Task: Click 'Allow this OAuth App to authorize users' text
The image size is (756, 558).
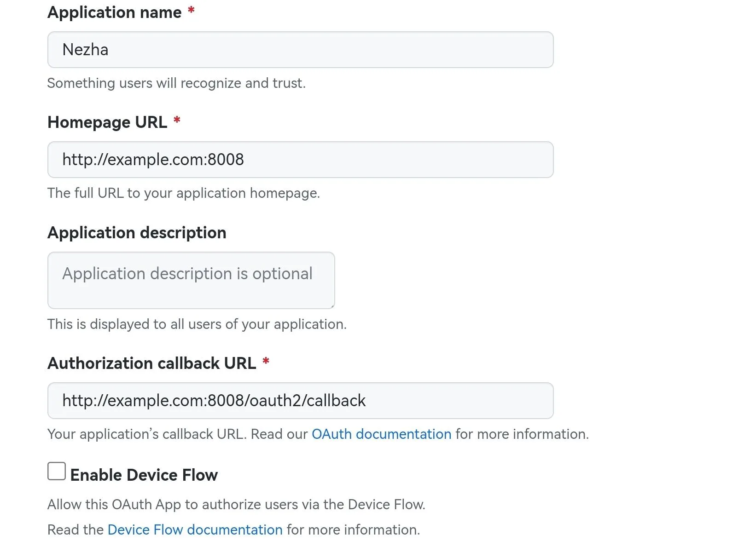Action: coord(236,504)
